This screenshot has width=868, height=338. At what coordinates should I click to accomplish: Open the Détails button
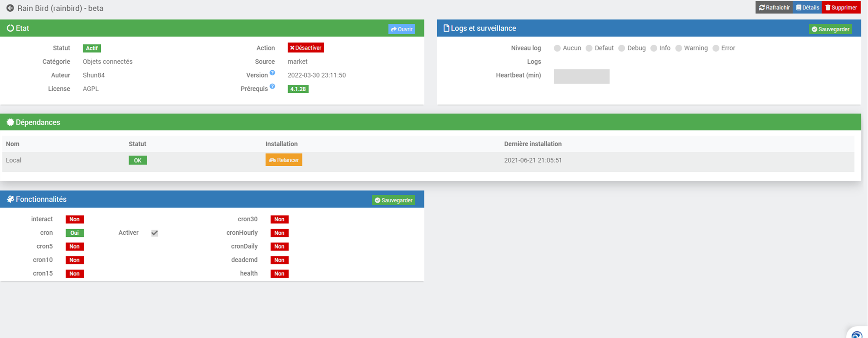tap(807, 7)
